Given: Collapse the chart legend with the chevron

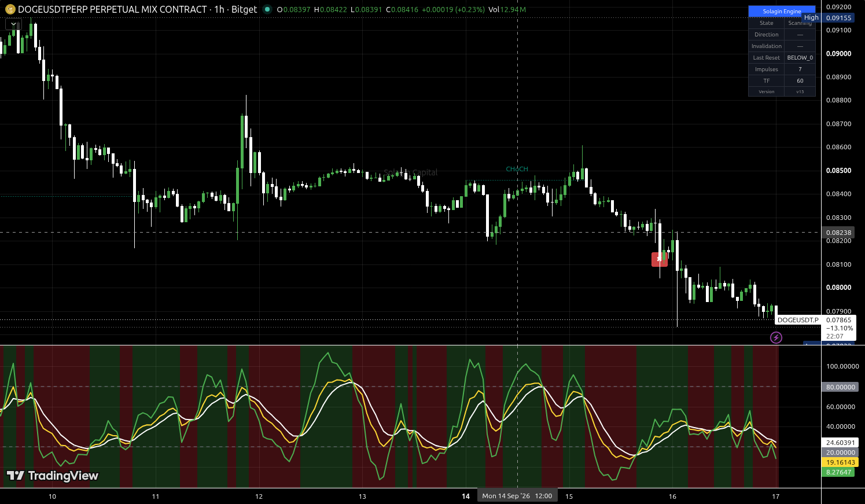Looking at the screenshot, I should pos(13,24).
